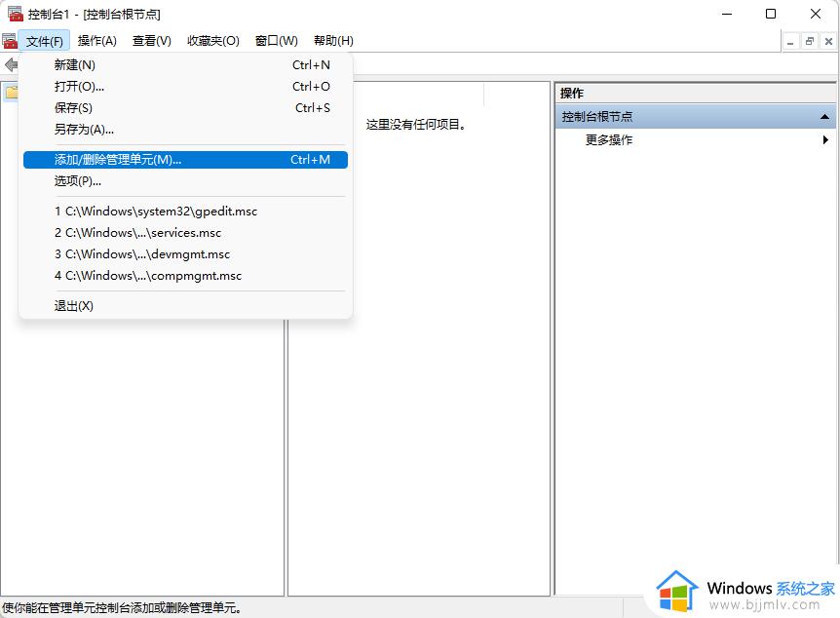
Task: Click 更多操作 in the actions pane
Action: (x=609, y=140)
